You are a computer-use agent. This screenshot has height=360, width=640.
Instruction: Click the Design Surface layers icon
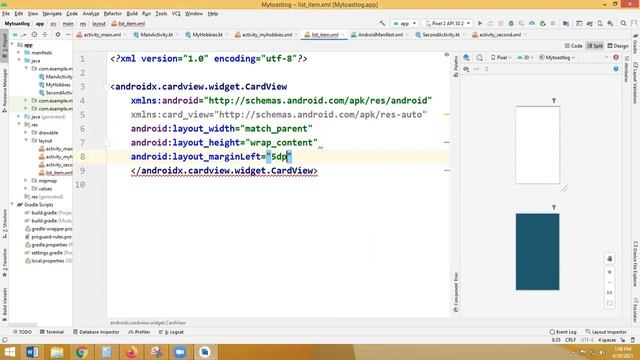click(x=466, y=58)
